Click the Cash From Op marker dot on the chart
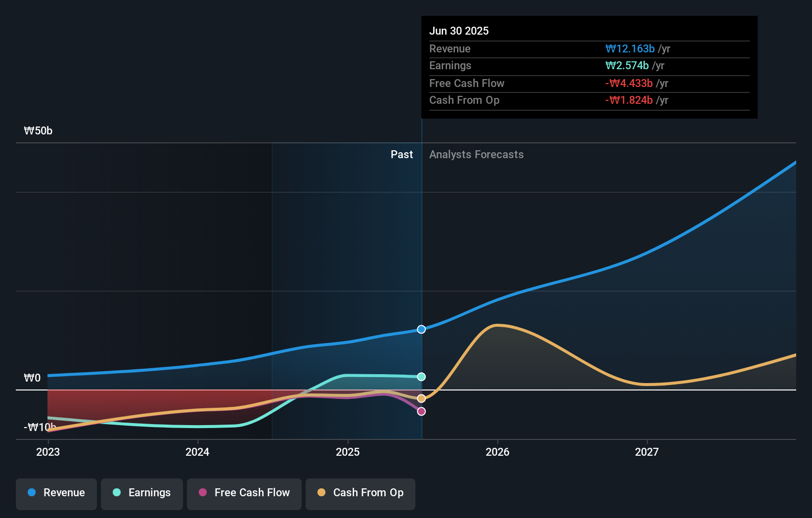812x518 pixels. (x=421, y=397)
